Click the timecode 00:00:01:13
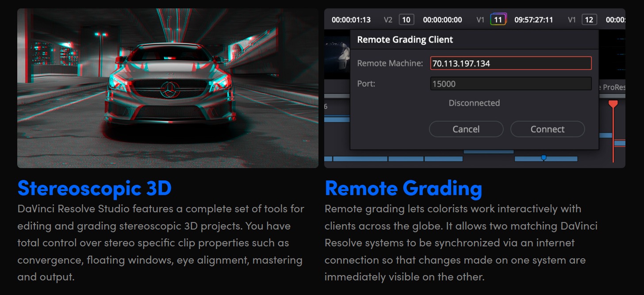This screenshot has height=295, width=644. (x=351, y=19)
